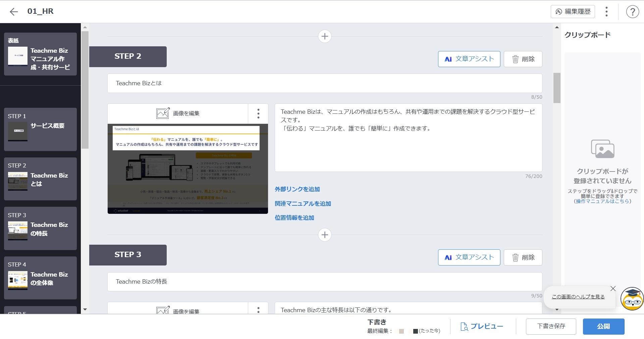Go back using the left arrow icon
644x339 pixels.
14,12
